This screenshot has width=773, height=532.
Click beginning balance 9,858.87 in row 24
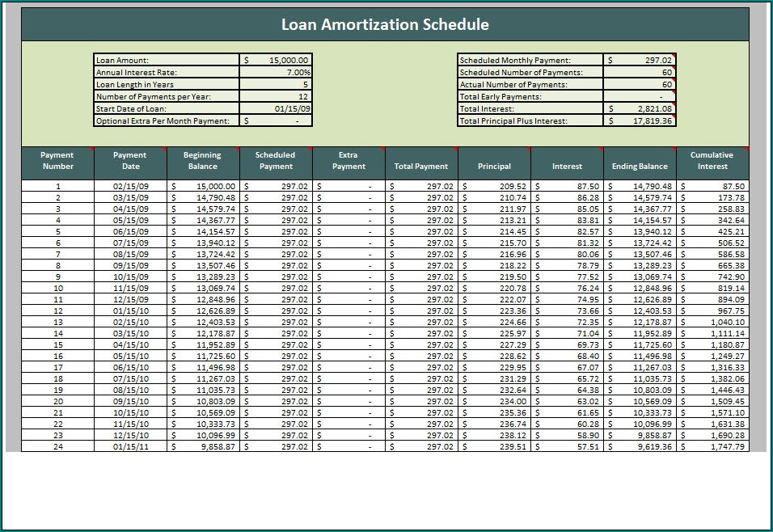tap(203, 447)
